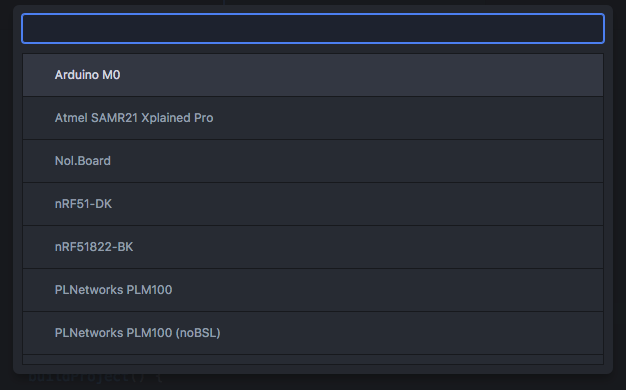Click the highlighted first row of the list
The height and width of the screenshot is (390, 626).
click(313, 75)
